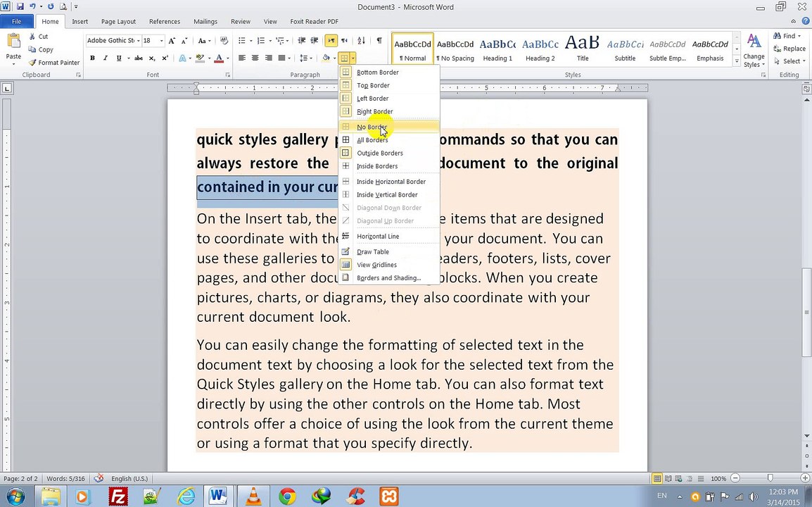Toggle Italic formatting

(105, 58)
